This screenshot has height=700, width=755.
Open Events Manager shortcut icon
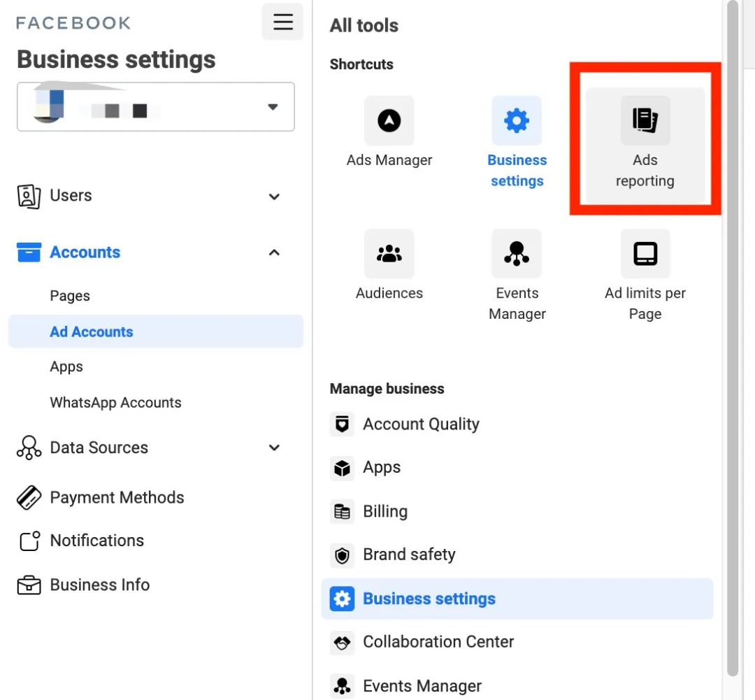(517, 254)
